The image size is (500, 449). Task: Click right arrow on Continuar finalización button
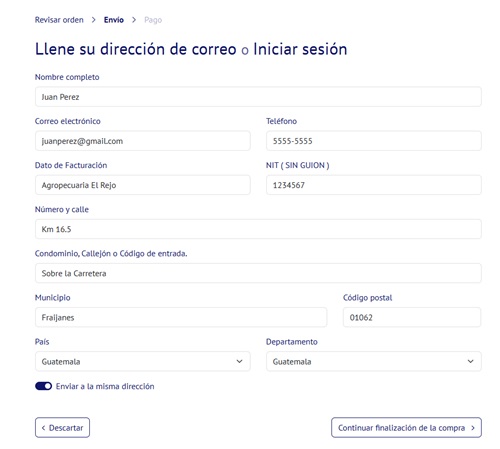(473, 428)
